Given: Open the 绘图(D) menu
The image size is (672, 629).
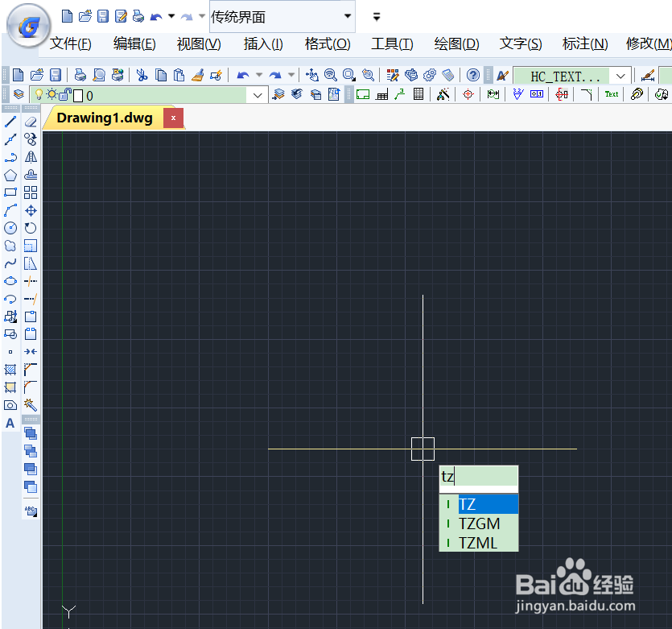Looking at the screenshot, I should 456,44.
